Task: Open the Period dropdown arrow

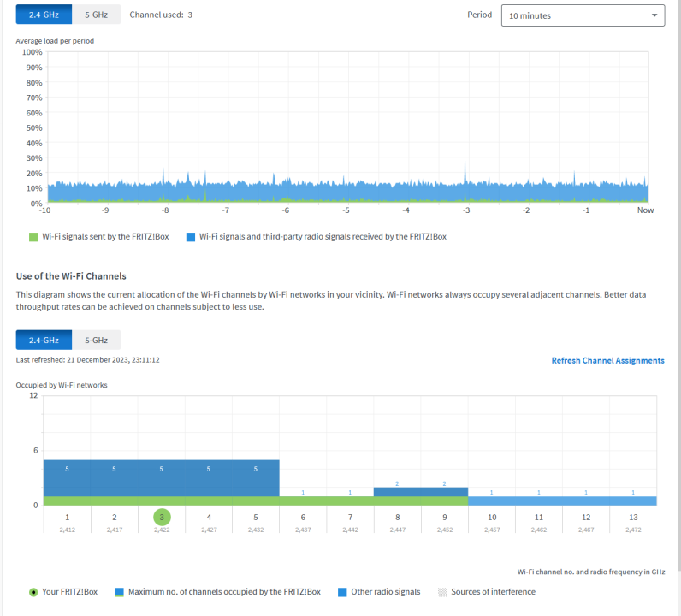Action: coord(654,15)
